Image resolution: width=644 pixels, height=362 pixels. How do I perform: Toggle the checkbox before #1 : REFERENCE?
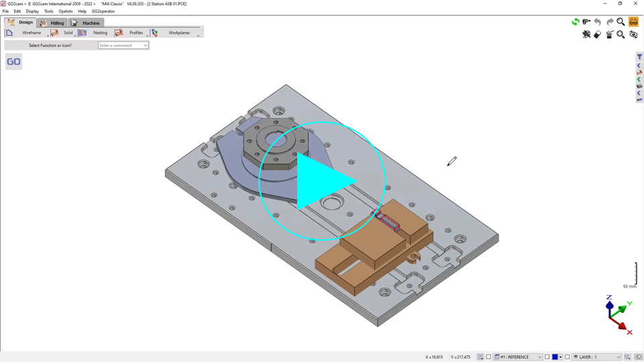[488, 357]
